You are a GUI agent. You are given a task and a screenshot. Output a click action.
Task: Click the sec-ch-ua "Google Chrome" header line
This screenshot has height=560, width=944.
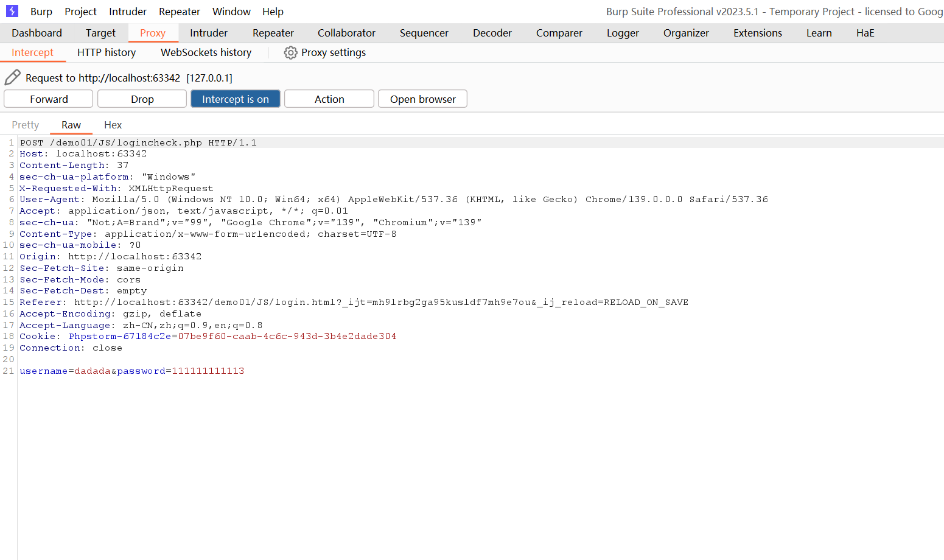(x=251, y=223)
